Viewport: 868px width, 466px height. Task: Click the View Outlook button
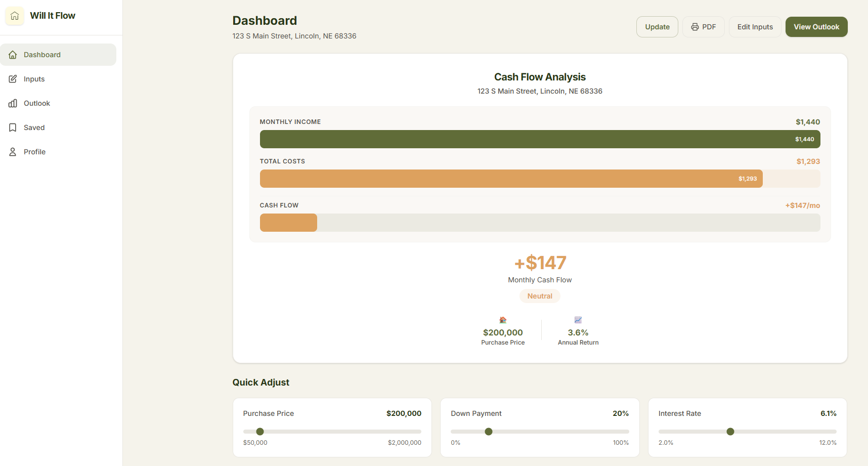816,27
